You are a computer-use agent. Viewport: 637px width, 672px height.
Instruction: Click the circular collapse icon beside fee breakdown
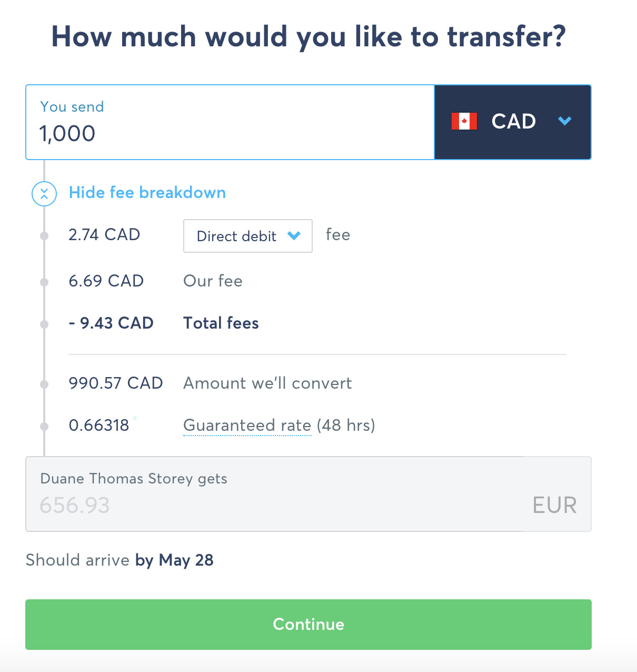pyautogui.click(x=44, y=193)
